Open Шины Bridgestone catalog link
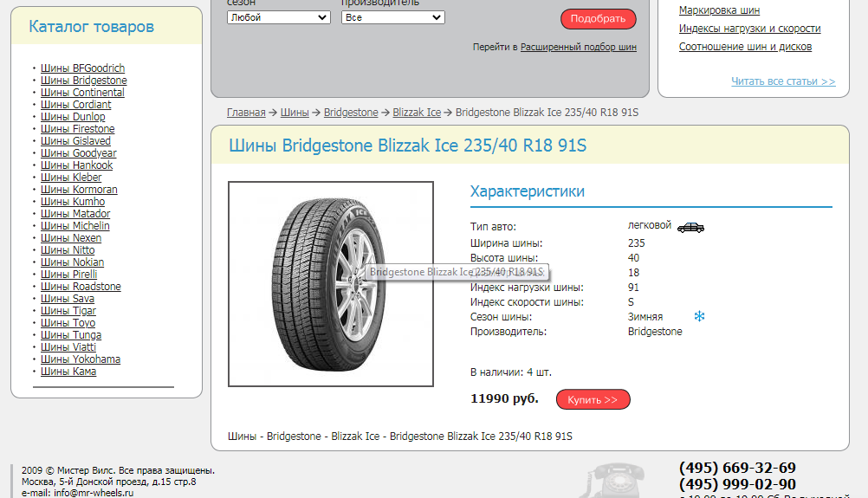The image size is (868, 498). point(83,81)
